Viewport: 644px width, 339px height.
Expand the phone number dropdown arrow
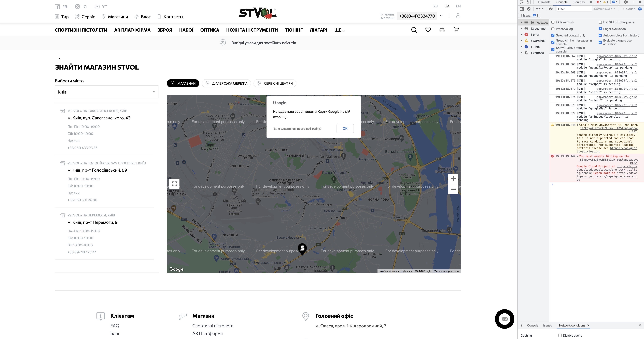click(441, 16)
